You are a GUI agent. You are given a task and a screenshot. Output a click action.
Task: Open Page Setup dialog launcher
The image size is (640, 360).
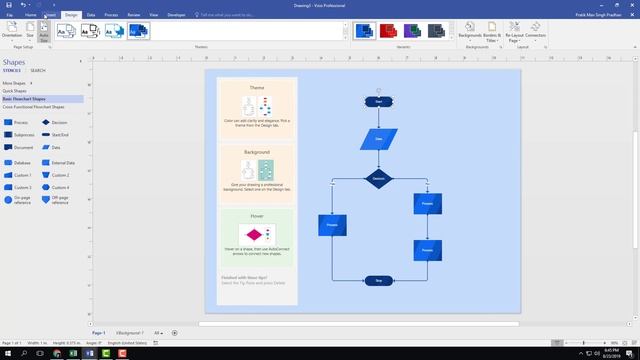click(x=50, y=47)
